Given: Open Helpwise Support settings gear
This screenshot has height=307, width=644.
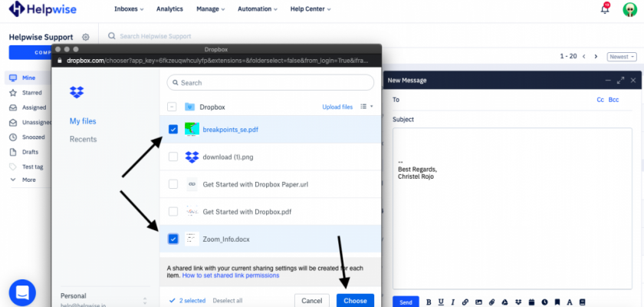Looking at the screenshot, I should [86, 37].
